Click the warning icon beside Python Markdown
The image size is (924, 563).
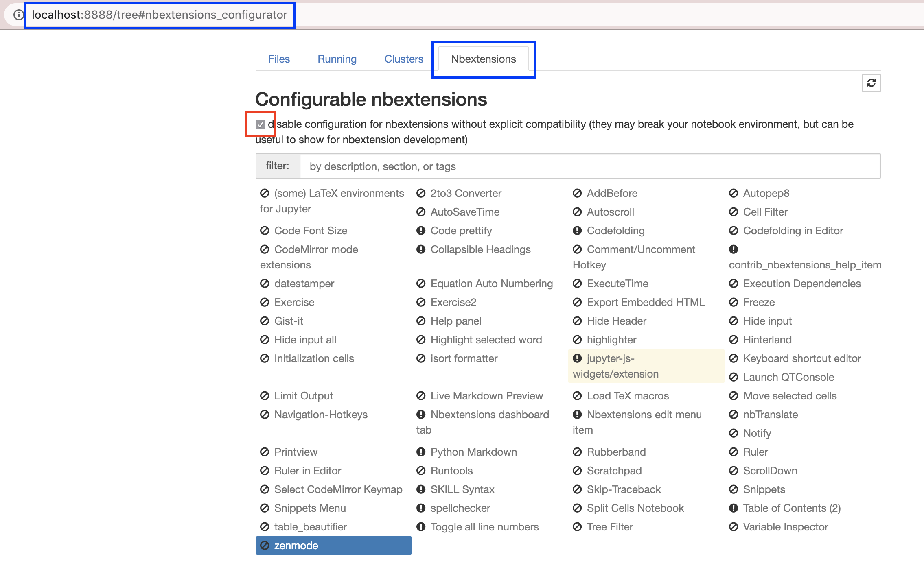click(x=421, y=452)
